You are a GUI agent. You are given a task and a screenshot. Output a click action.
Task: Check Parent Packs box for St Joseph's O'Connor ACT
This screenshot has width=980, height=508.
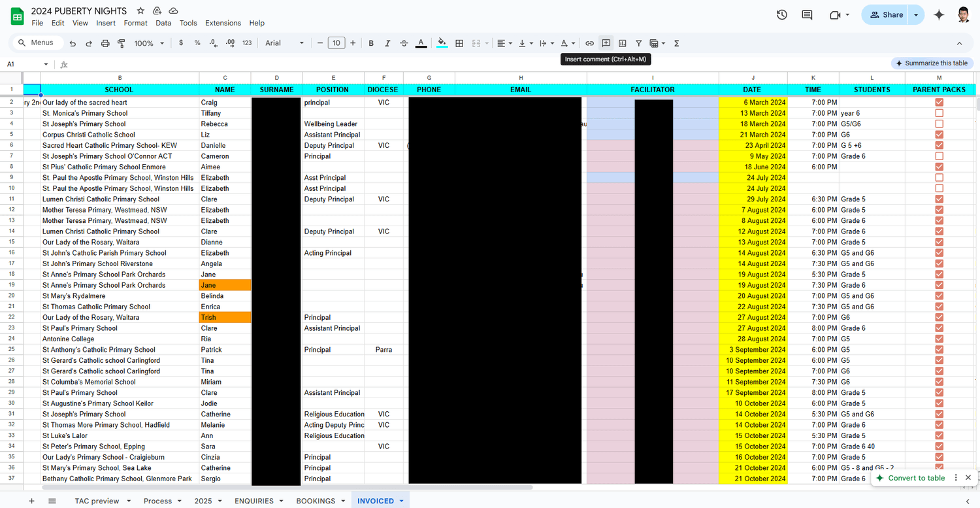pyautogui.click(x=939, y=156)
